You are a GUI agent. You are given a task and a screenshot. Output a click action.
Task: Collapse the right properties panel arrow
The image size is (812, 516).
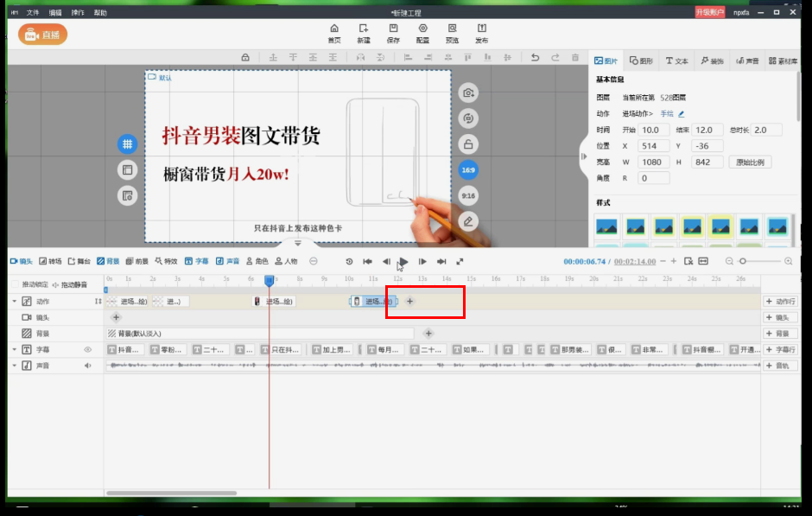(581, 156)
